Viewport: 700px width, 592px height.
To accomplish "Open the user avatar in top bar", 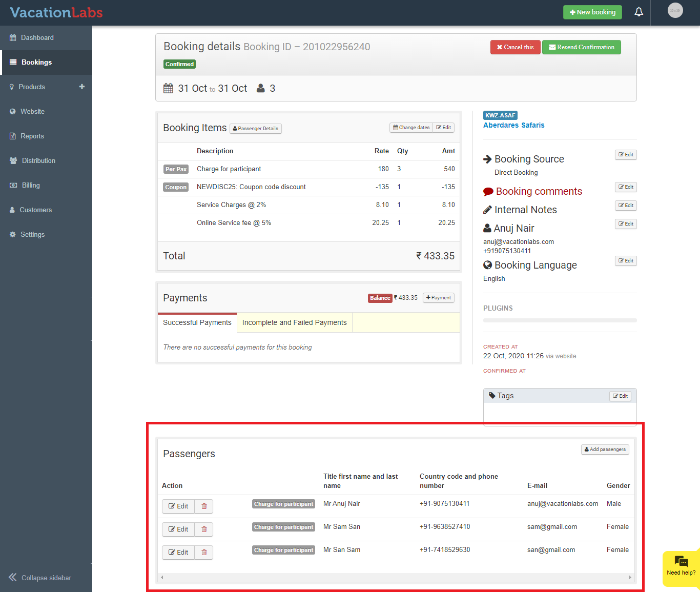I will coord(675,10).
